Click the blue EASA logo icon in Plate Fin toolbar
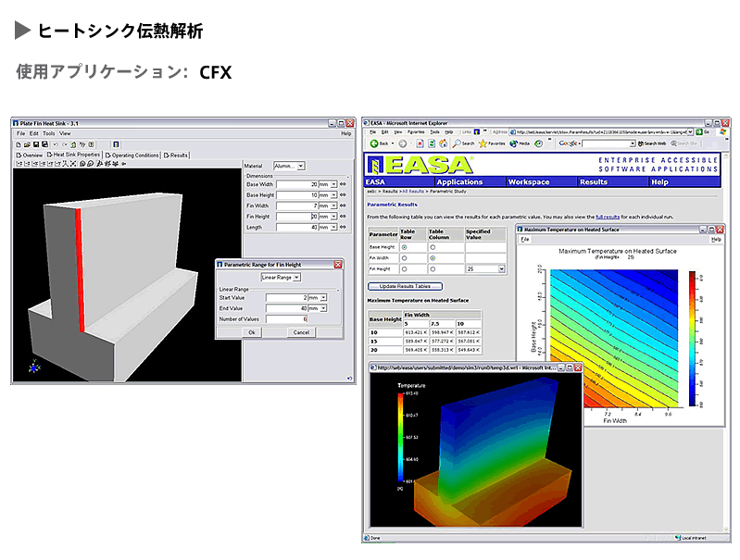740x560 pixels. click(116, 144)
